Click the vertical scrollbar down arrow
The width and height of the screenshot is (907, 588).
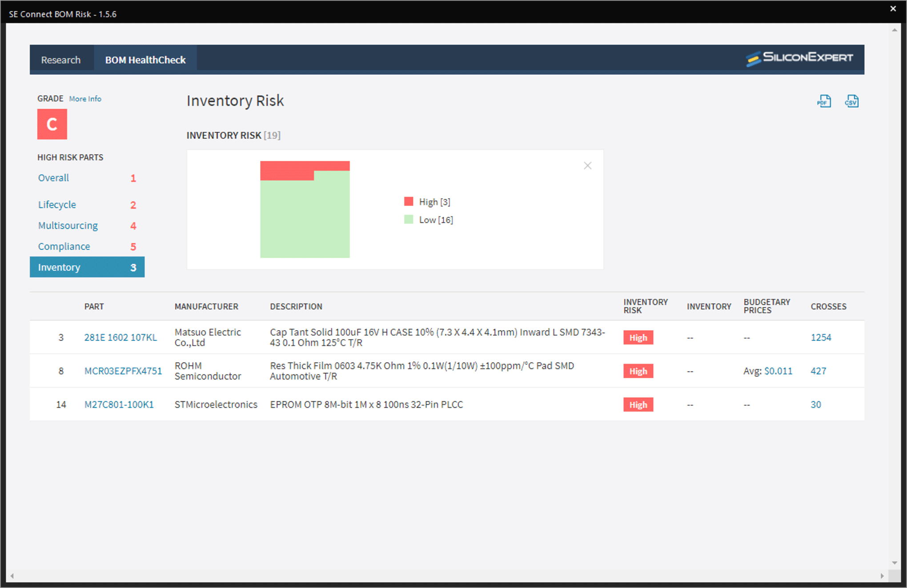click(895, 563)
